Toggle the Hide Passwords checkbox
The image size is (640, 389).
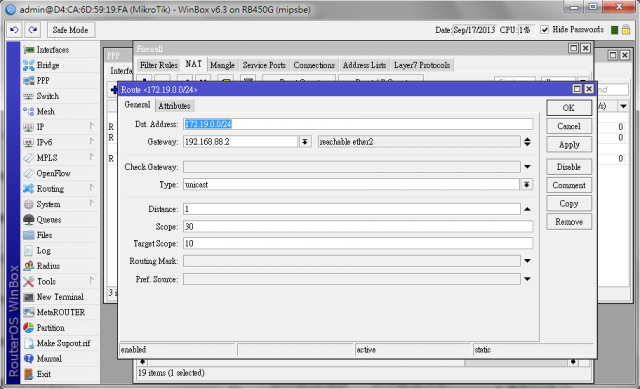point(544,30)
